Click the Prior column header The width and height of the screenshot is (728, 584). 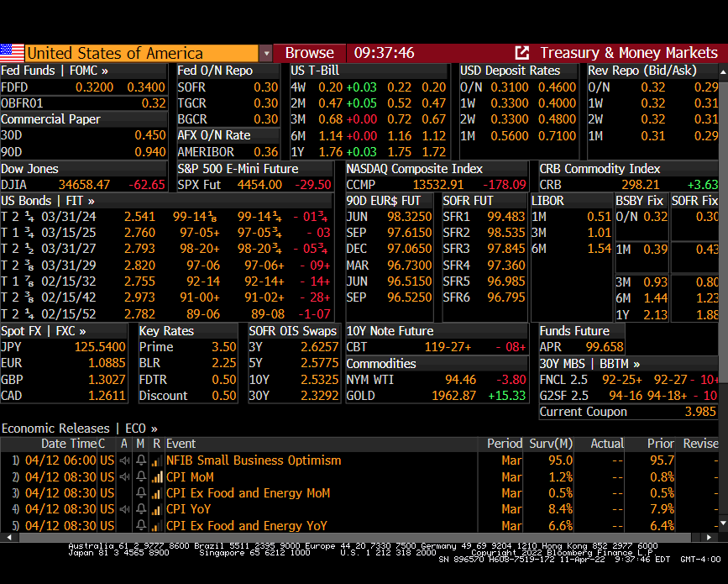tap(661, 444)
